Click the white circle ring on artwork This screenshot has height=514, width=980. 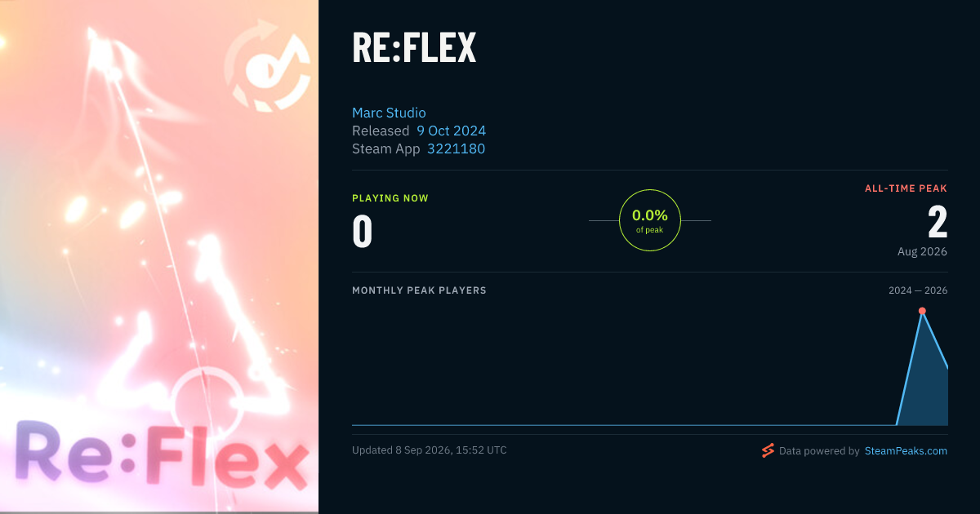point(204,401)
